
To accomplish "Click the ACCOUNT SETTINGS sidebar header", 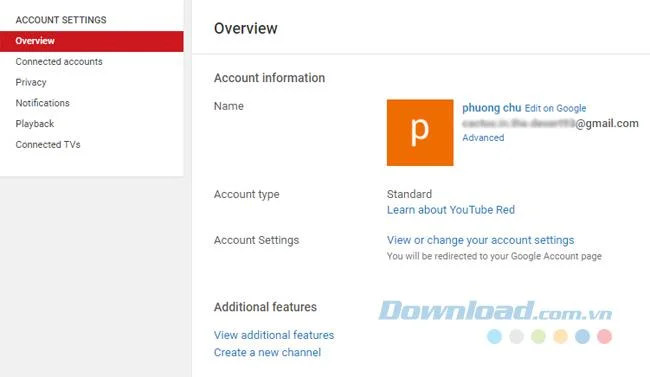I will (x=61, y=20).
